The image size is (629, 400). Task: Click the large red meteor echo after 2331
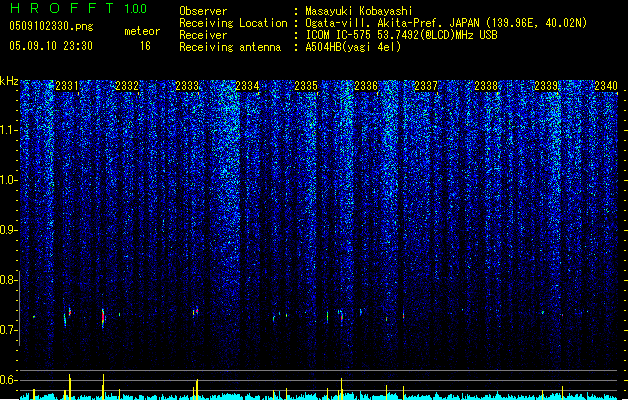click(103, 318)
